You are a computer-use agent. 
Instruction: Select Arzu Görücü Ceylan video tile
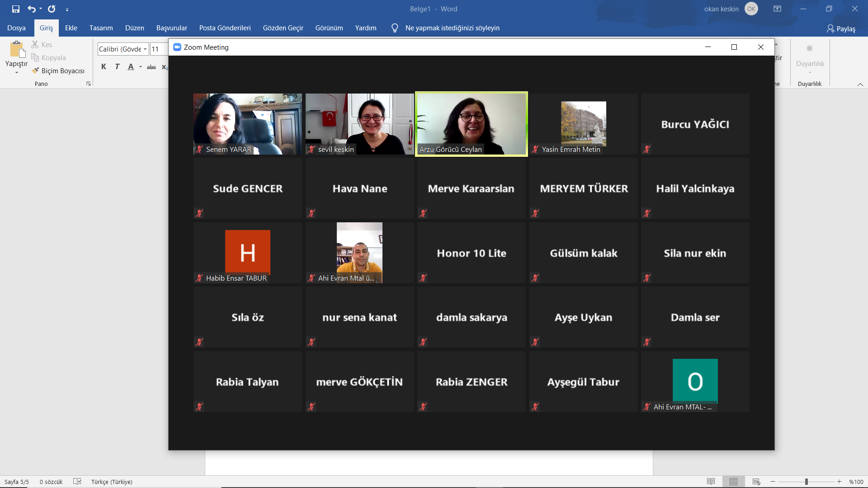click(471, 124)
